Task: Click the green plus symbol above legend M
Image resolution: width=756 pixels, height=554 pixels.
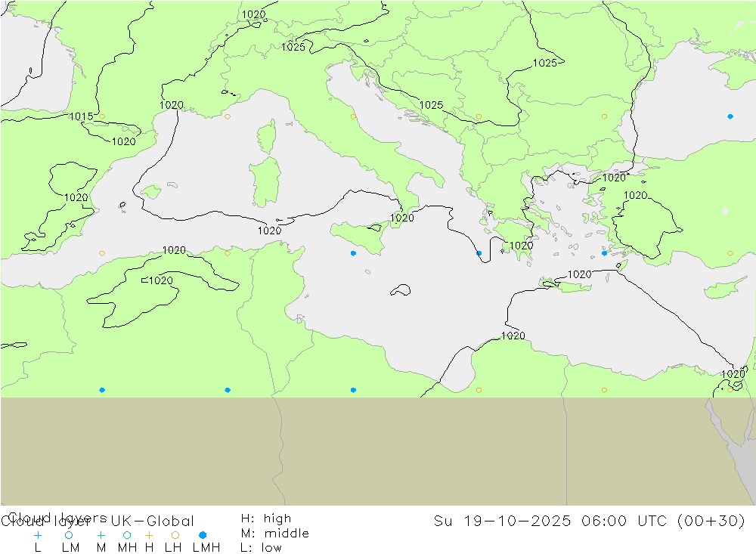Action: (x=101, y=535)
